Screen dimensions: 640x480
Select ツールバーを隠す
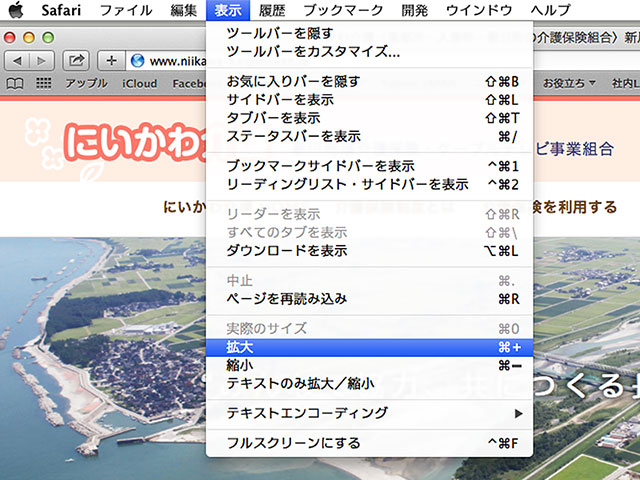pyautogui.click(x=369, y=33)
